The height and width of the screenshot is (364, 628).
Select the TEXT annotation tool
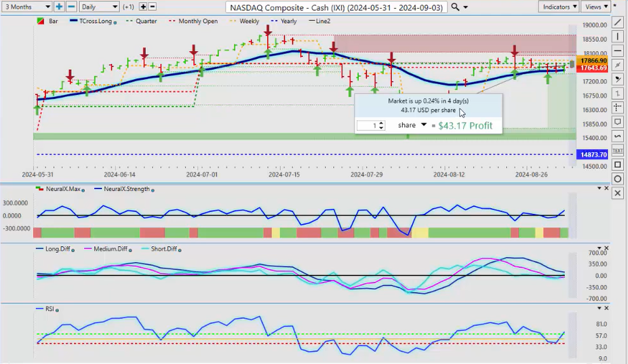coord(618,150)
